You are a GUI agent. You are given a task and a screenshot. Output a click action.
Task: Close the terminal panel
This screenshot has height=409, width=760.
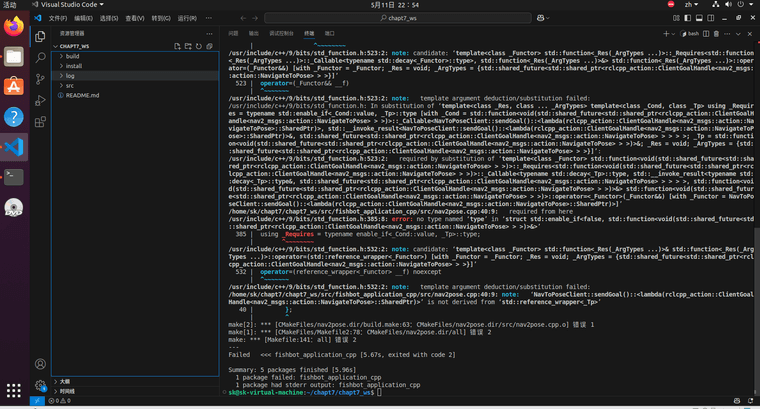(x=749, y=34)
